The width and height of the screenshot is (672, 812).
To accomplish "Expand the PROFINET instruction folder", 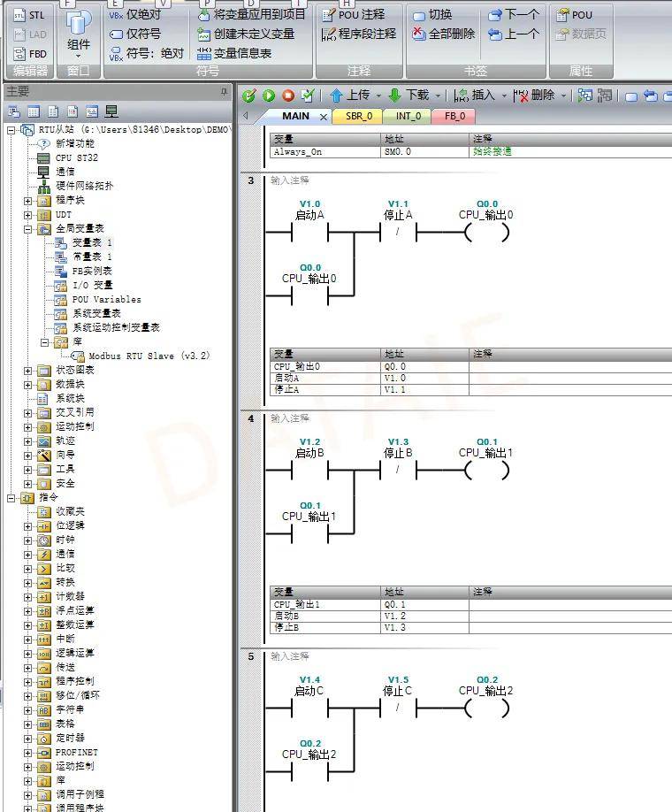I will tap(28, 753).
